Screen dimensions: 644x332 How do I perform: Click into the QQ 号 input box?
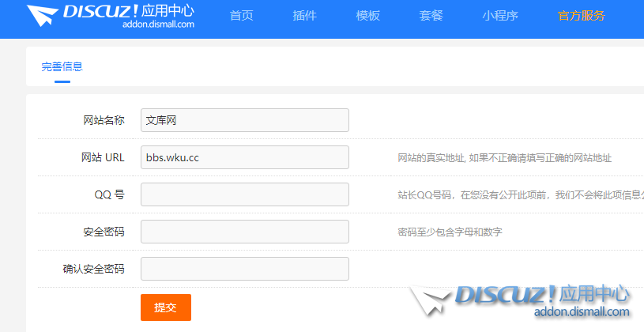click(x=244, y=194)
